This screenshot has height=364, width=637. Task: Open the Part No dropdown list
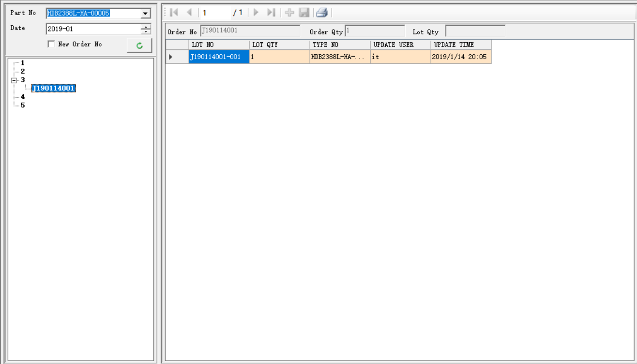pyautogui.click(x=146, y=14)
